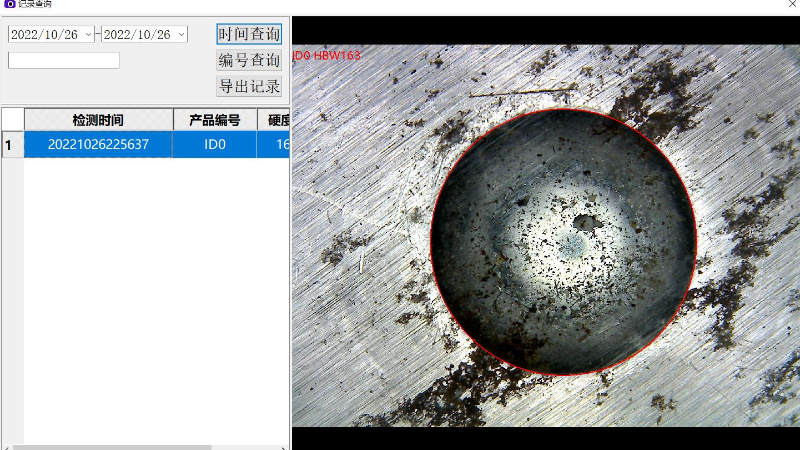Click the table scrollbar's left arrow

(x=6, y=446)
